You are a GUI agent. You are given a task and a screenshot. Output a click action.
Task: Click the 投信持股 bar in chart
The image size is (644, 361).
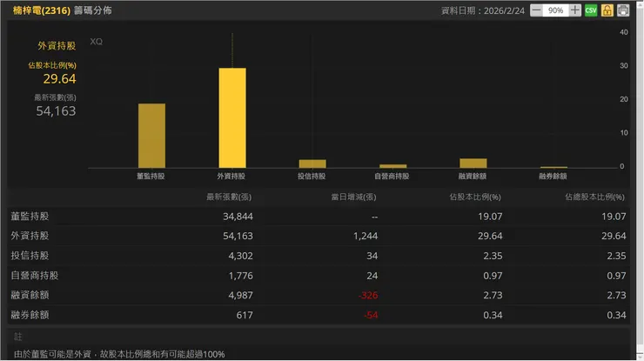point(312,164)
